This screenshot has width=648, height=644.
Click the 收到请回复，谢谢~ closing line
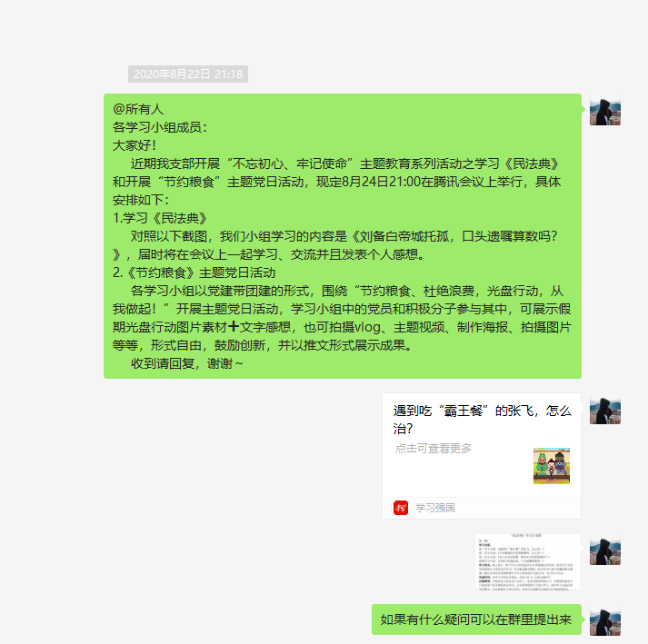[x=187, y=363]
